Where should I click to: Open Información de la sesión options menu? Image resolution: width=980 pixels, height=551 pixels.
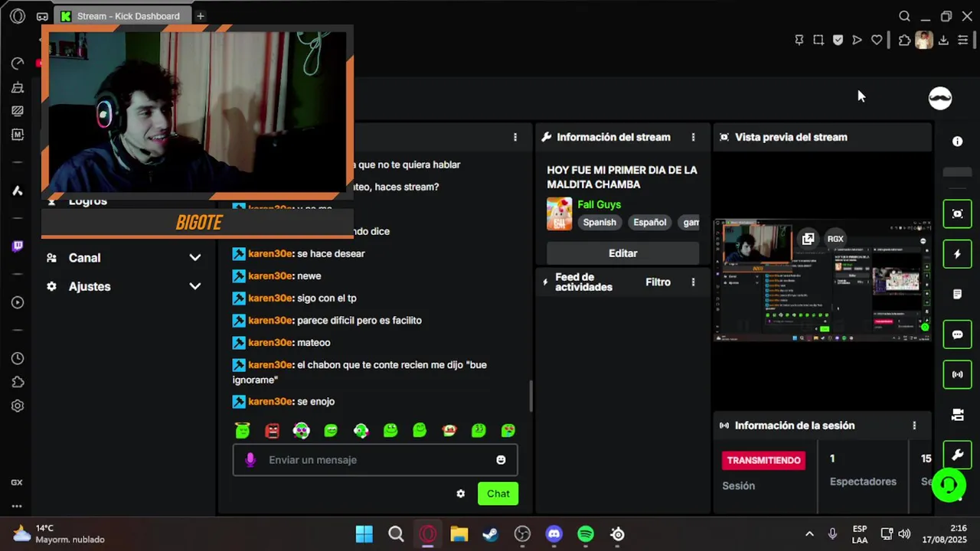[914, 425]
